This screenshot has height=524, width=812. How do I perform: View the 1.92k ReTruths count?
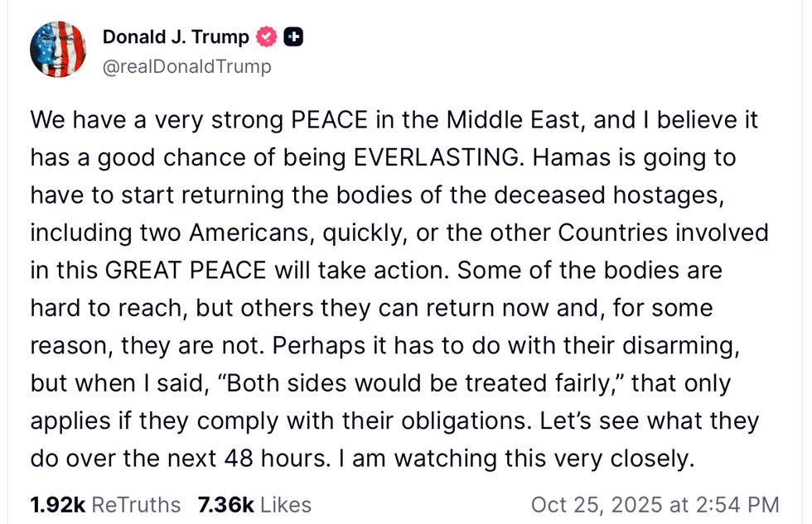tap(104, 504)
